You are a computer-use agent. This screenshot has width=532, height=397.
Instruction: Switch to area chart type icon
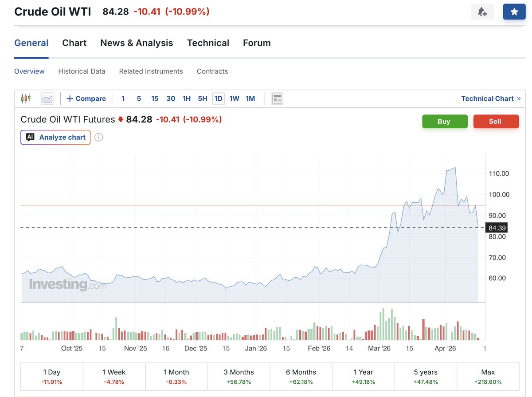tap(47, 98)
